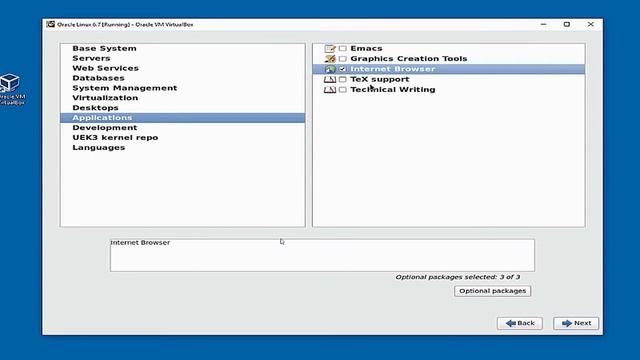Select the Development category
This screenshot has height=360, width=640.
point(182,127)
